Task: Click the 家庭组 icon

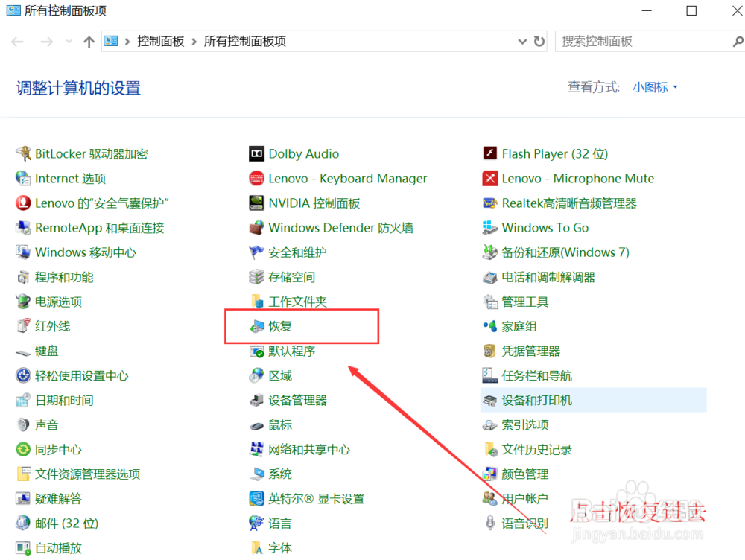Action: click(490, 326)
